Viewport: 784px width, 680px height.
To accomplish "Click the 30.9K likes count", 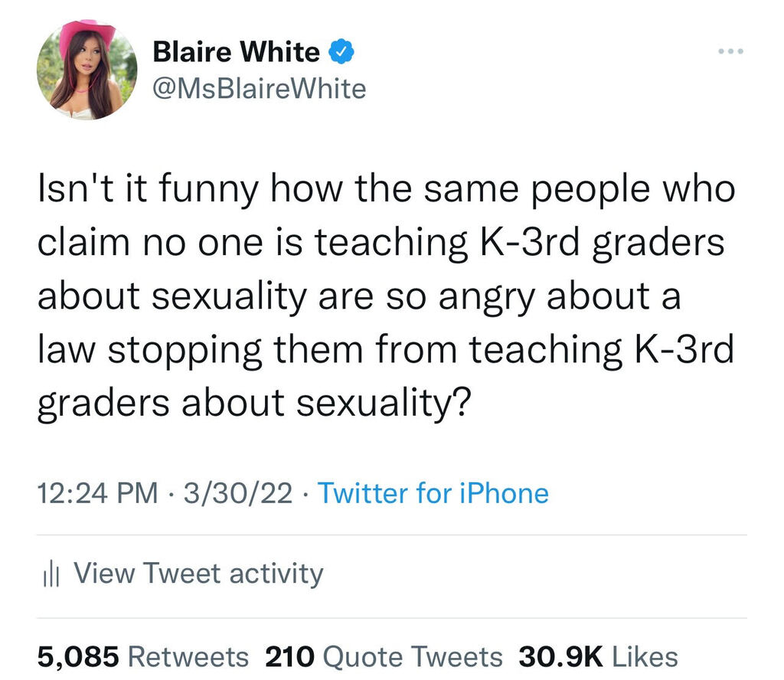I will click(561, 656).
